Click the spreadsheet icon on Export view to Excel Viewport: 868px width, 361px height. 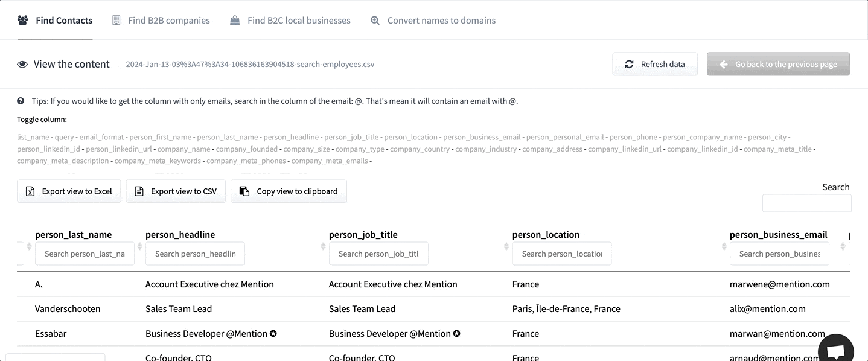30,191
